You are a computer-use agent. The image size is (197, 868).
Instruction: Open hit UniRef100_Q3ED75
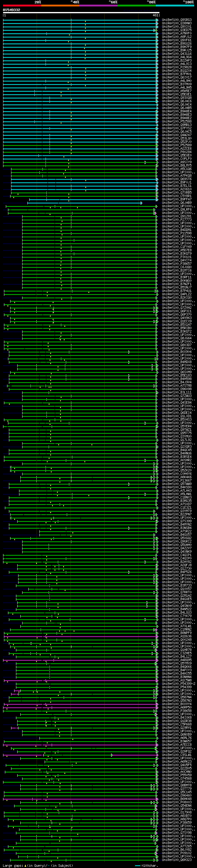click(177, 30)
